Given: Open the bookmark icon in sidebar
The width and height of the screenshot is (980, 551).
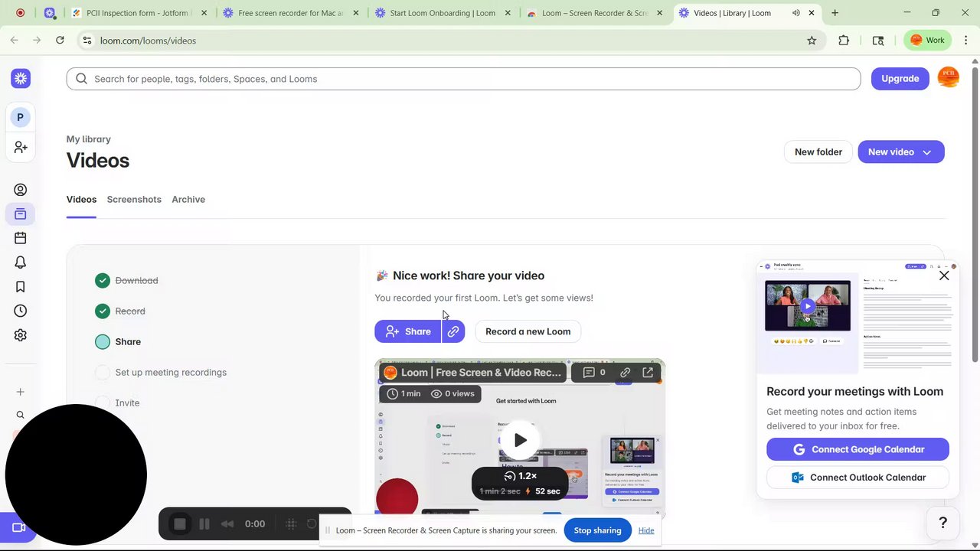Looking at the screenshot, I should [21, 287].
